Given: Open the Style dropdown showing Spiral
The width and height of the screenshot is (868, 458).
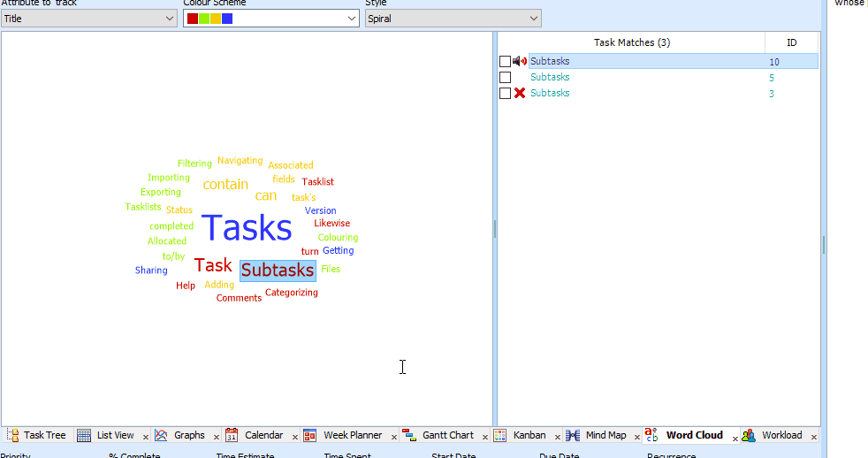Looking at the screenshot, I should [x=453, y=19].
